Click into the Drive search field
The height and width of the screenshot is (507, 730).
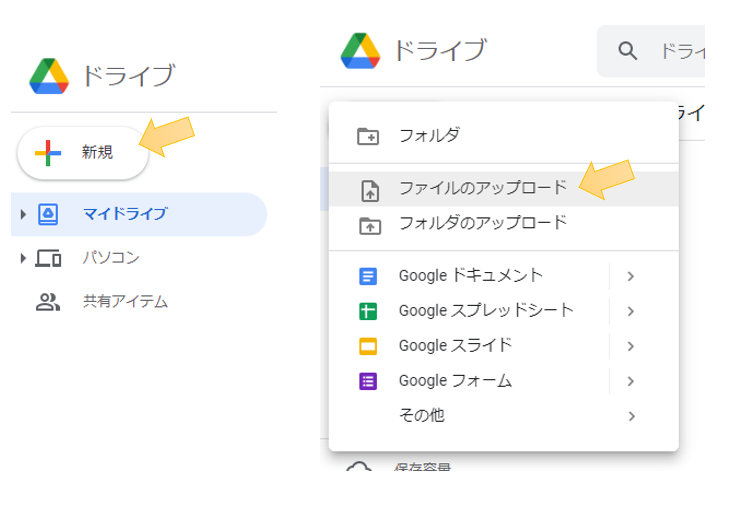651,51
